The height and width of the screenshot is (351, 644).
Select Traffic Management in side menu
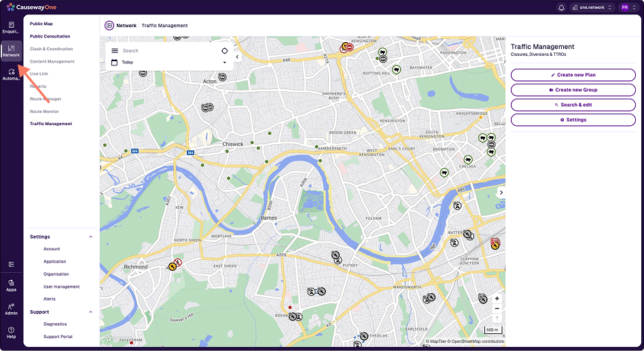[x=51, y=124]
